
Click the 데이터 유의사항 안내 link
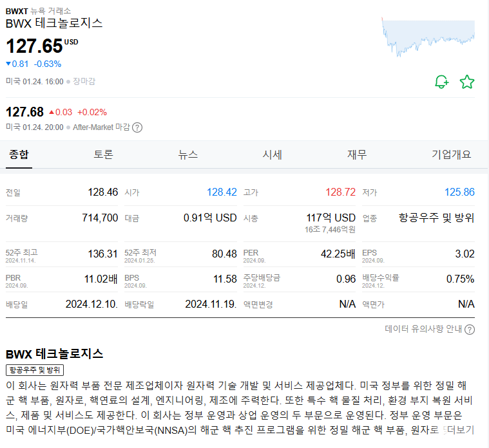(x=423, y=329)
